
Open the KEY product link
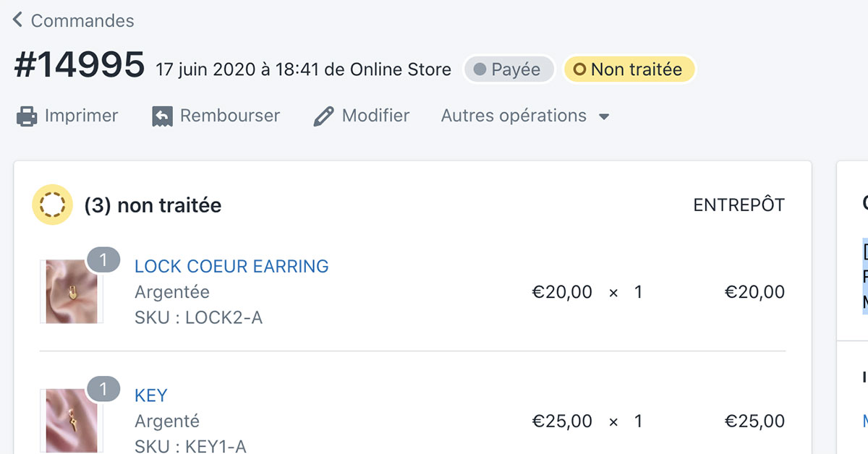click(x=151, y=395)
